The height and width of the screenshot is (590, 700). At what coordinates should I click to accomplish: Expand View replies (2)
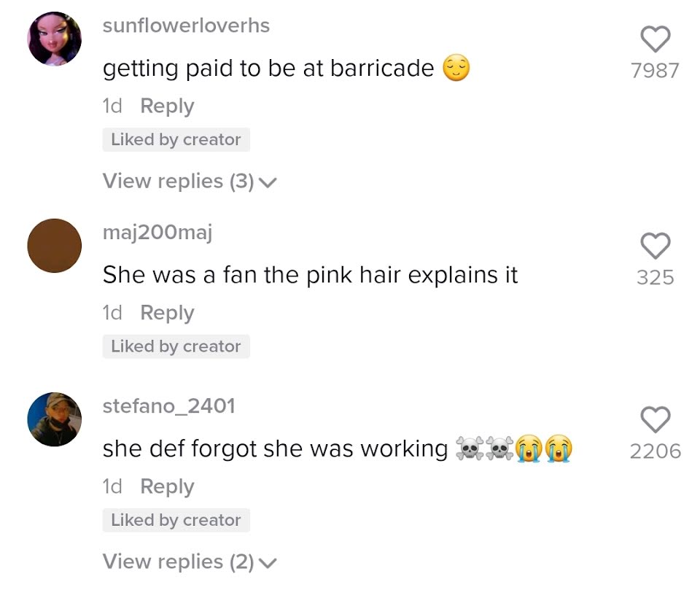[x=190, y=562]
